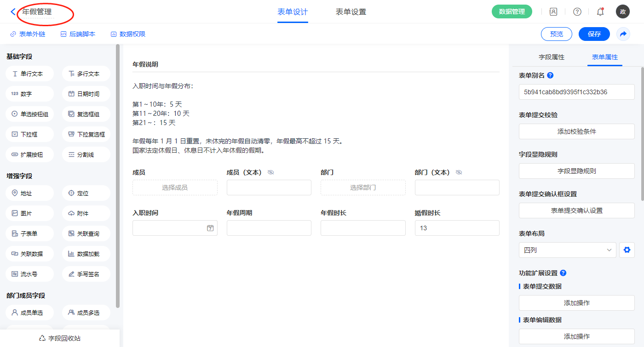Open the notification bell icon
Screen dimensions: 644x347
point(600,12)
